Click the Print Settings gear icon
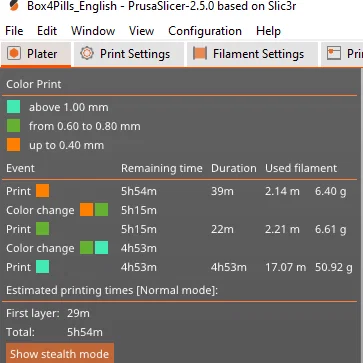This screenshot has height=363, width=363. (87, 53)
